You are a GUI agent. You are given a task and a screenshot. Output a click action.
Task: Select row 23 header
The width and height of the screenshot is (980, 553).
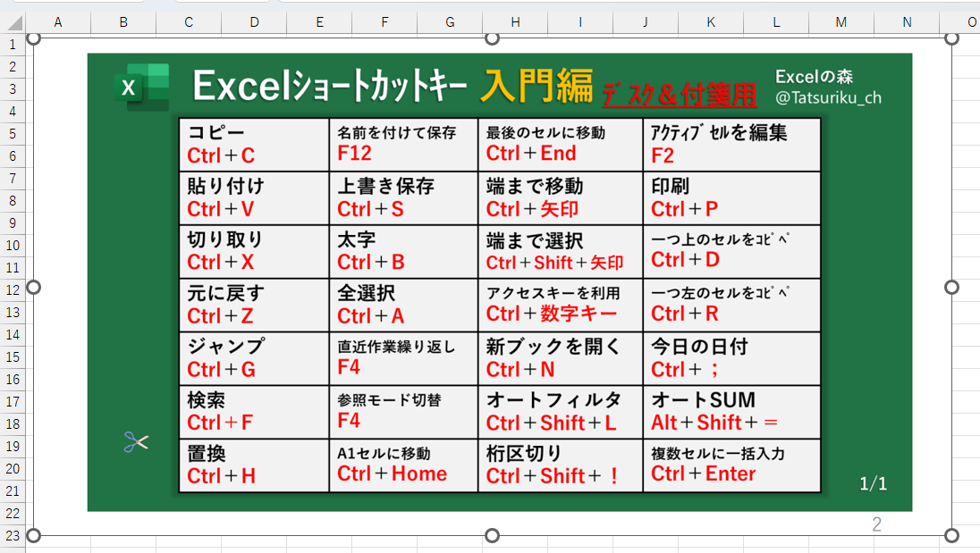13,535
